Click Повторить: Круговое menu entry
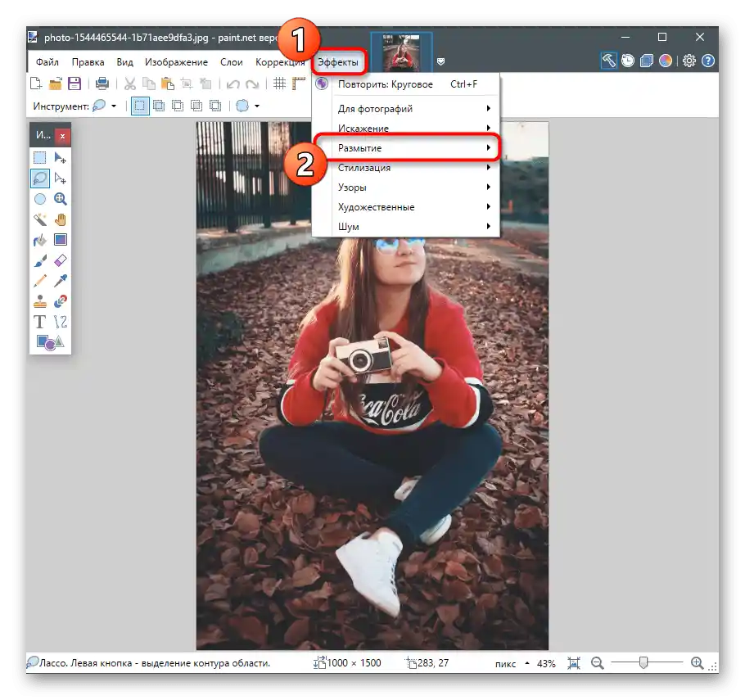The height and width of the screenshot is (700, 745). tap(406, 84)
